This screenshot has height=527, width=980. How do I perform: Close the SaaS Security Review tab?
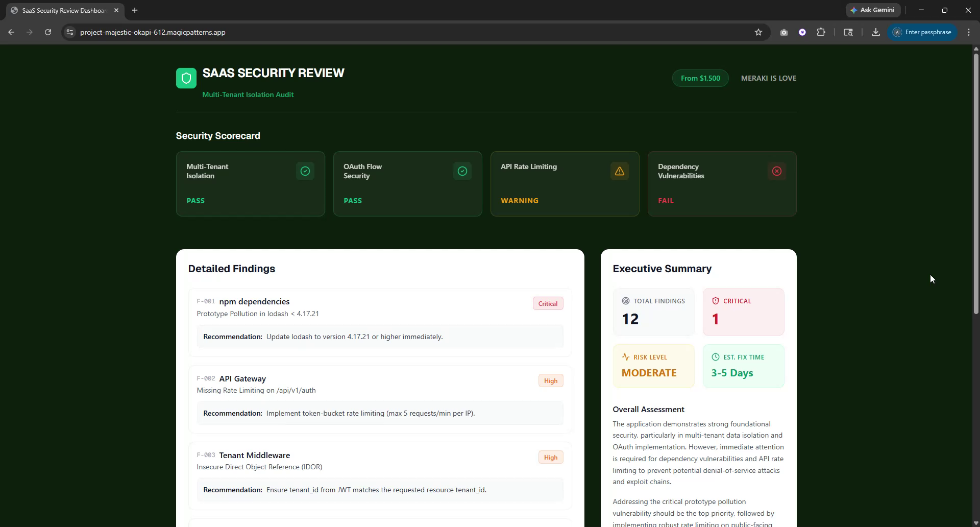click(116, 10)
